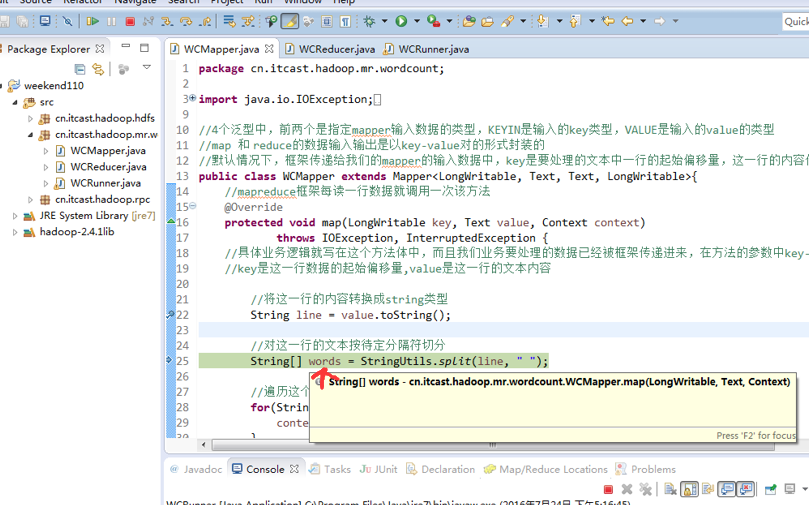Click the Forward navigation arrow
The width and height of the screenshot is (809, 505).
[660, 21]
